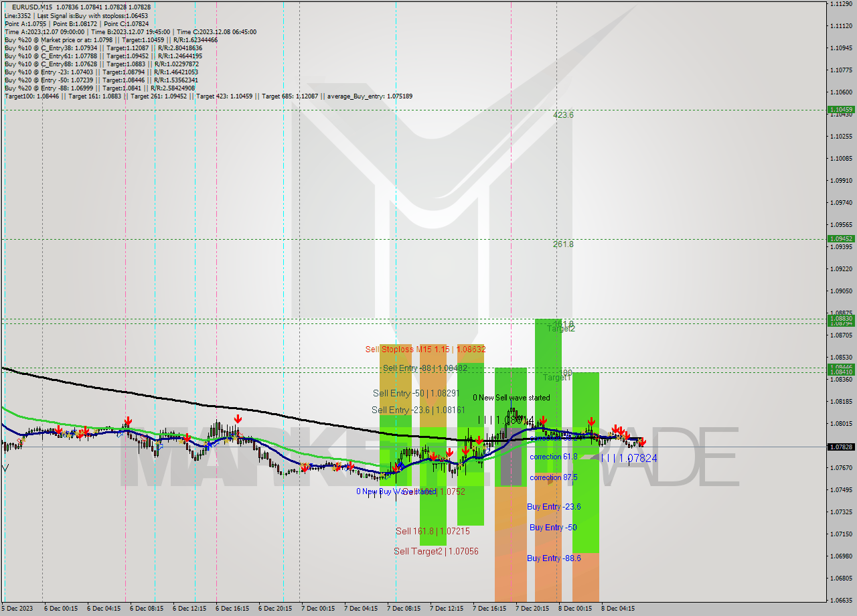This screenshot has width=857, height=616.
Task: Click the 7 Dec 12:15 time axis label
Action: coord(446,609)
